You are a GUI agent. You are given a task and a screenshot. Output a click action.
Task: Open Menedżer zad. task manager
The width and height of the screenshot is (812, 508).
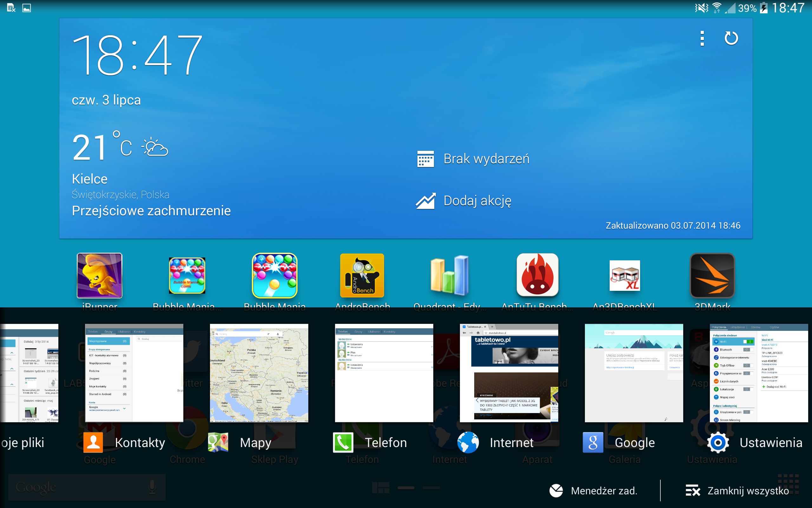(x=593, y=491)
